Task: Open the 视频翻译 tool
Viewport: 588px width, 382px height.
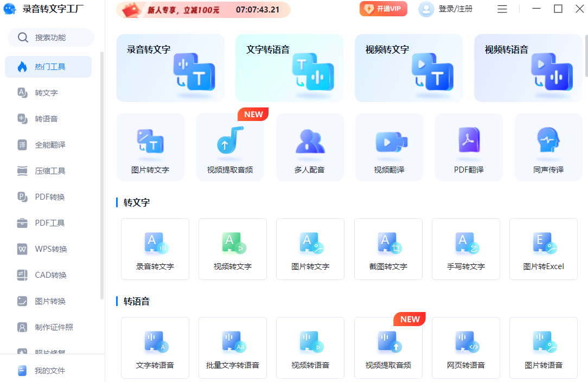Action: (389, 147)
